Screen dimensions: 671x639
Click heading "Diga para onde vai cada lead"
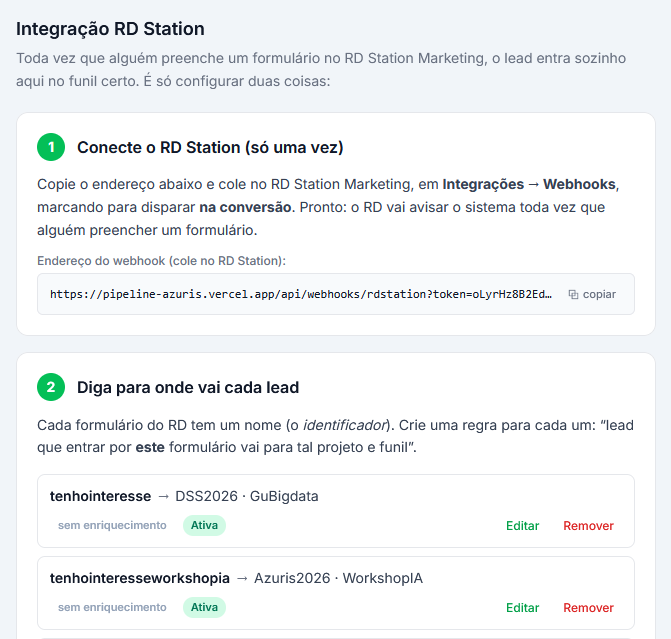pyautogui.click(x=188, y=387)
